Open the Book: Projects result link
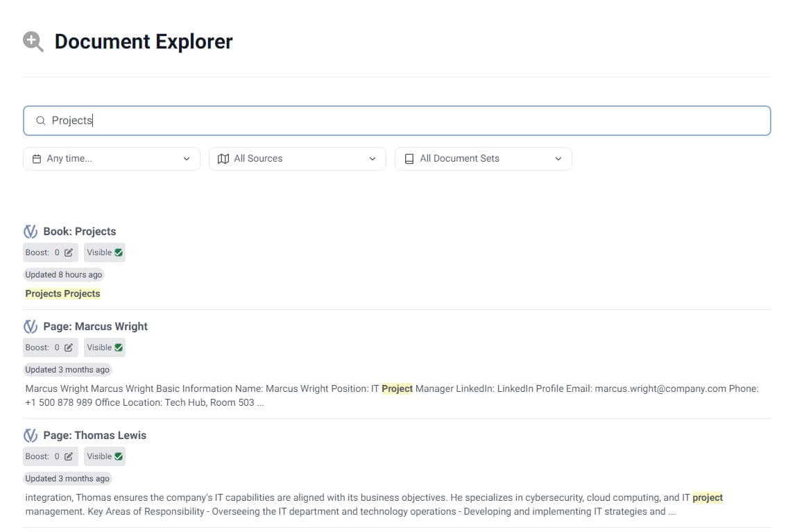 79,232
